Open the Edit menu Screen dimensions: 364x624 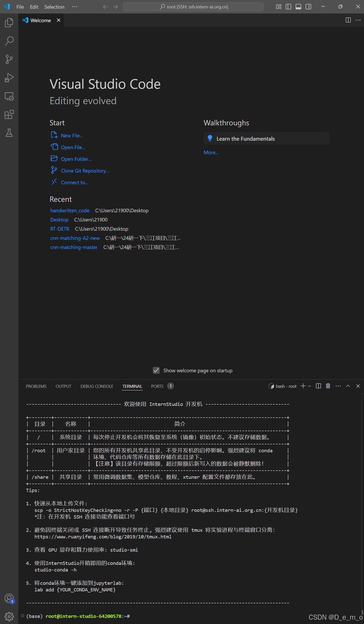[34, 7]
